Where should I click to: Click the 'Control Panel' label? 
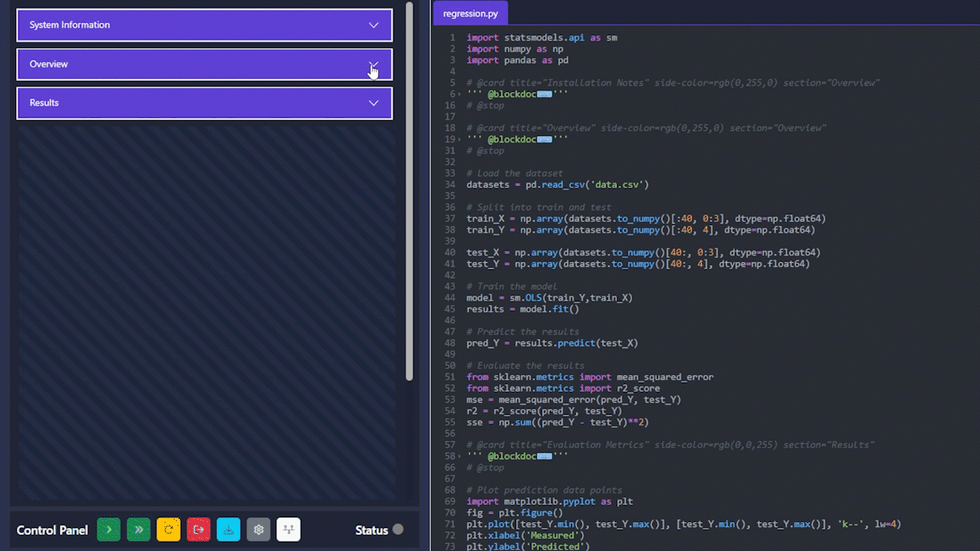point(52,530)
